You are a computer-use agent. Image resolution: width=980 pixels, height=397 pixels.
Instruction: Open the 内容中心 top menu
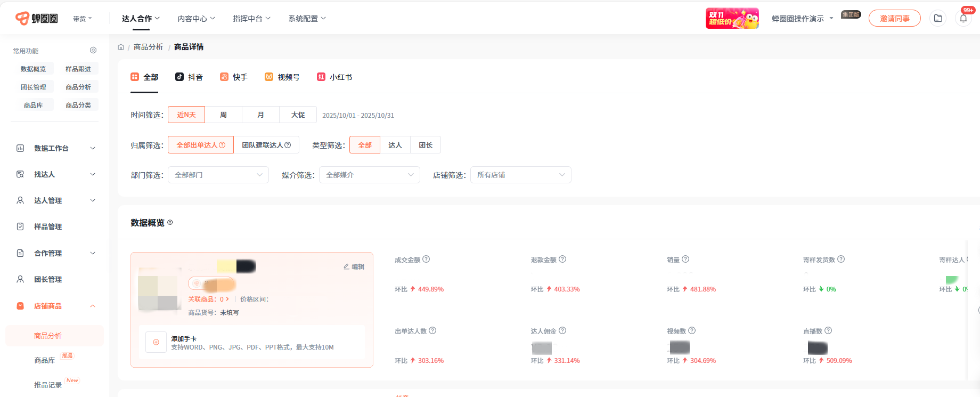196,19
